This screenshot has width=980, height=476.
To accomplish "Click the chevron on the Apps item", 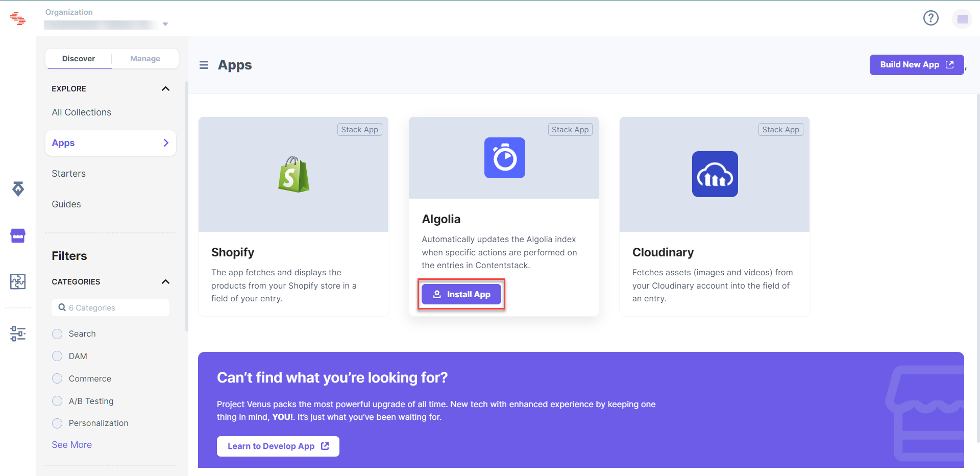I will tap(166, 143).
